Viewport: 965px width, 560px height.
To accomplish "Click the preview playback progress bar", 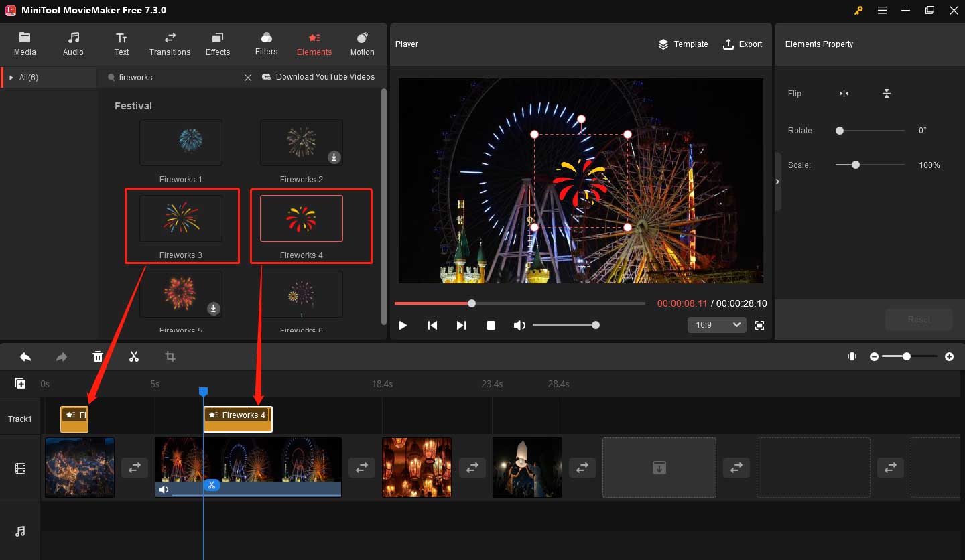I will coord(520,303).
